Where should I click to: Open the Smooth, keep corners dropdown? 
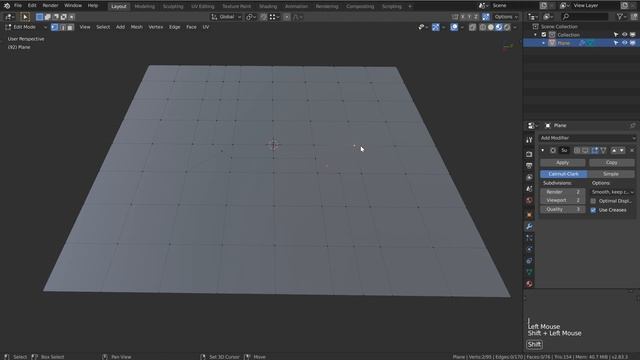pos(613,192)
